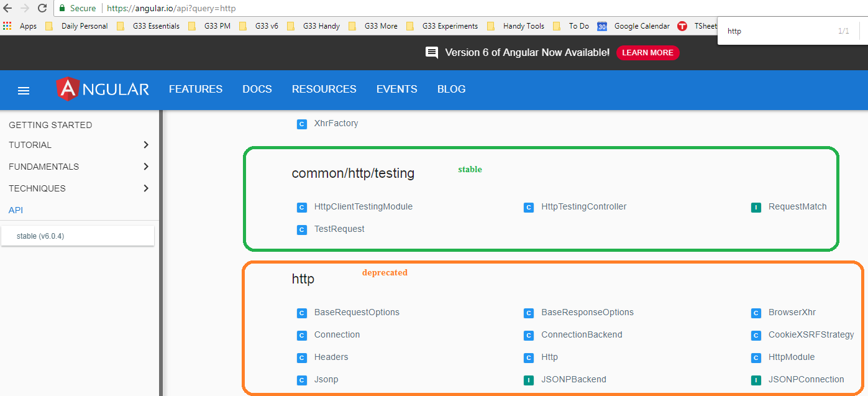Viewport: 868px width, 396px height.
Task: Switch to the DOCS section
Action: [x=257, y=89]
